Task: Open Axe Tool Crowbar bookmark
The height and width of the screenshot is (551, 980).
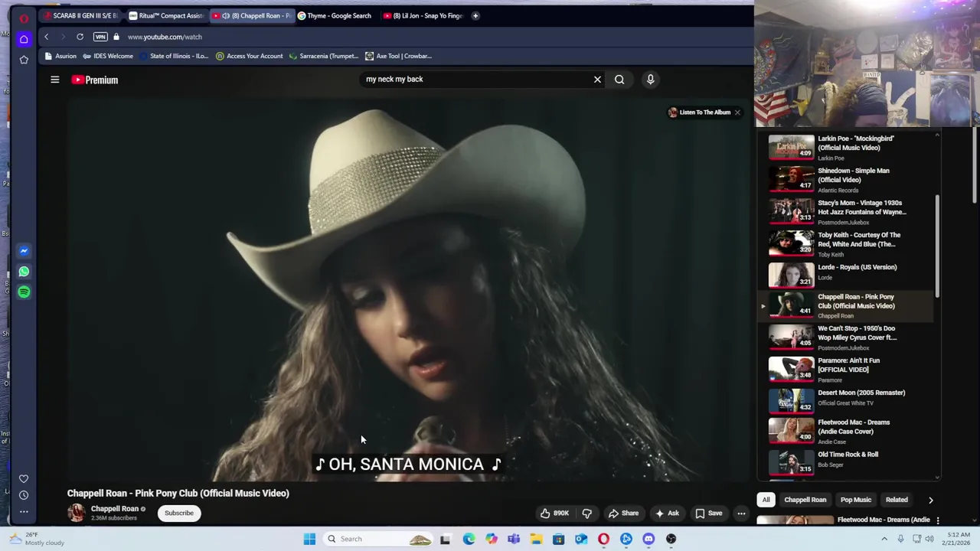Action: click(398, 56)
